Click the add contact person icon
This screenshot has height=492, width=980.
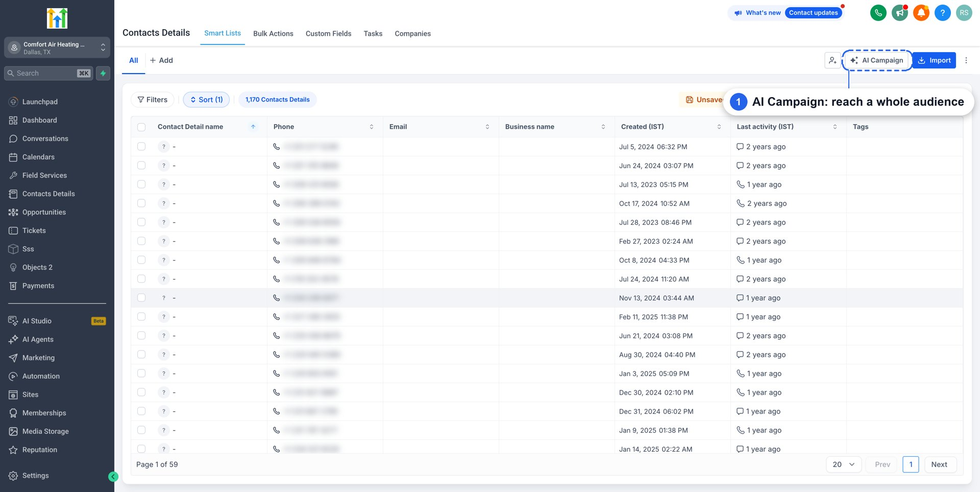[832, 60]
